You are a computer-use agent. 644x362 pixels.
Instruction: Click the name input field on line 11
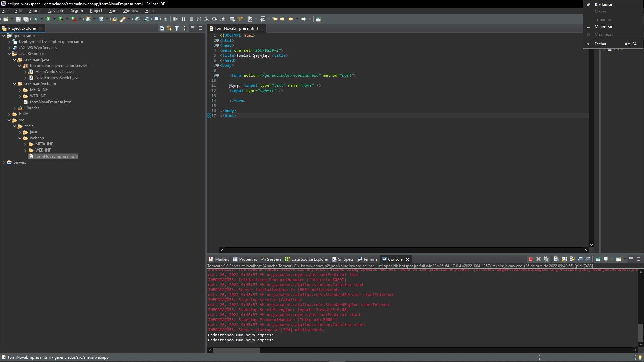(282, 85)
